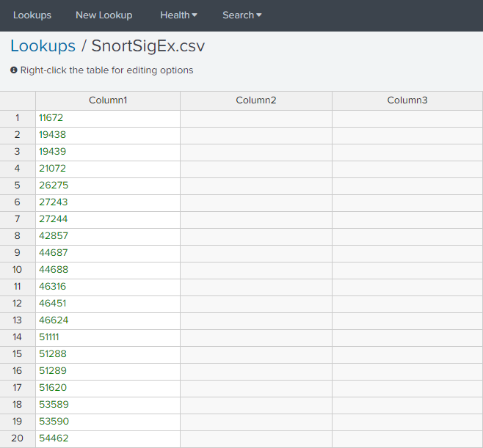Select cell containing 27243
The image size is (483, 448).
(108, 203)
